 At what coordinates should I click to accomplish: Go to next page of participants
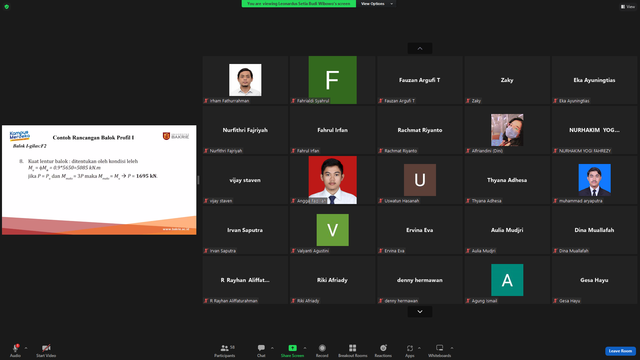420,312
